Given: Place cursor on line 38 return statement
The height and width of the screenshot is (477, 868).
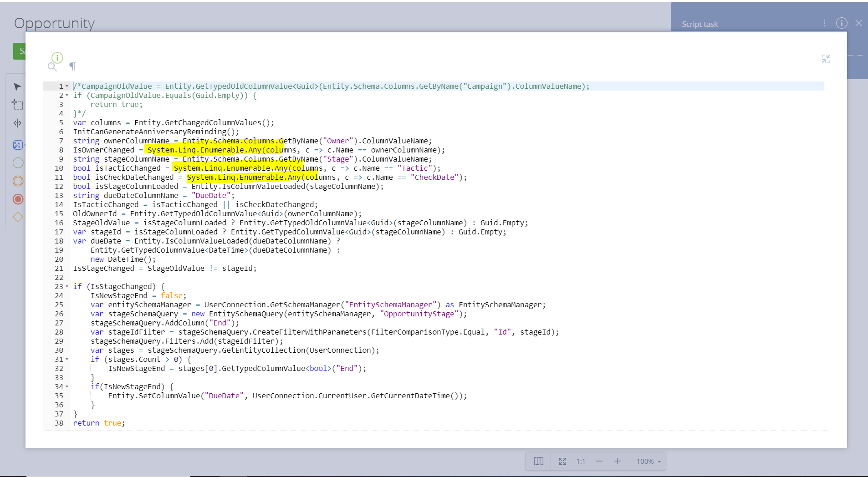Looking at the screenshot, I should tap(98, 423).
